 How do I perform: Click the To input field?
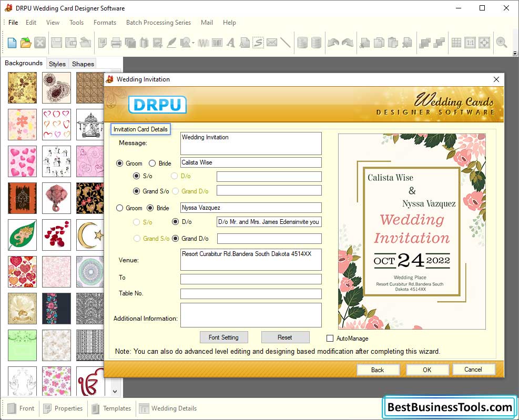[251, 279]
